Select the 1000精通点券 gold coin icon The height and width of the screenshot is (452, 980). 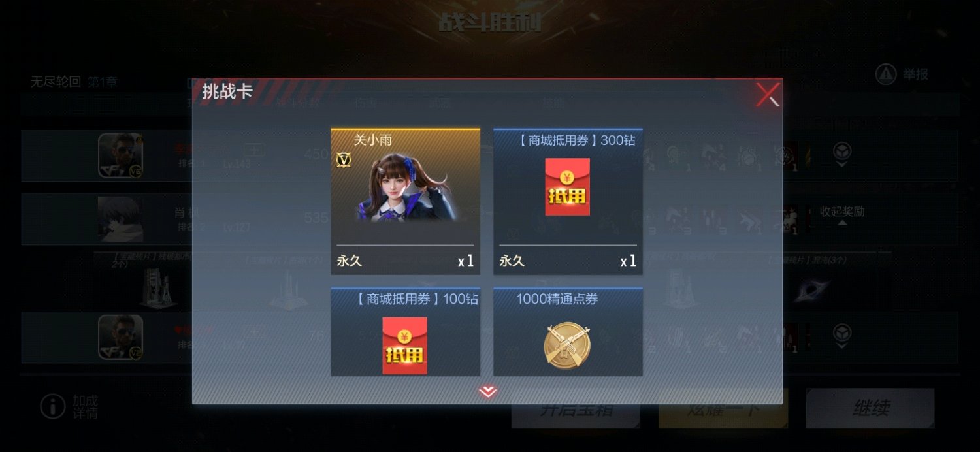point(567,346)
